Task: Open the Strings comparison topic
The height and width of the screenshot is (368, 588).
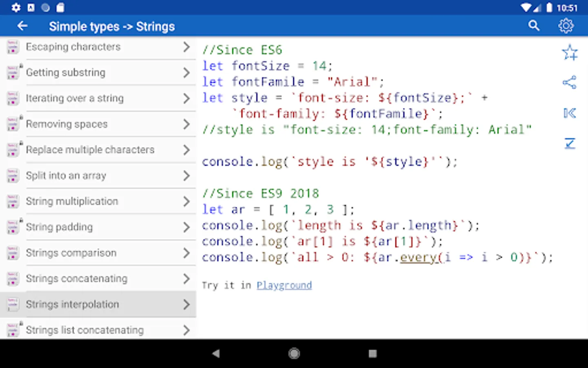Action: [71, 253]
